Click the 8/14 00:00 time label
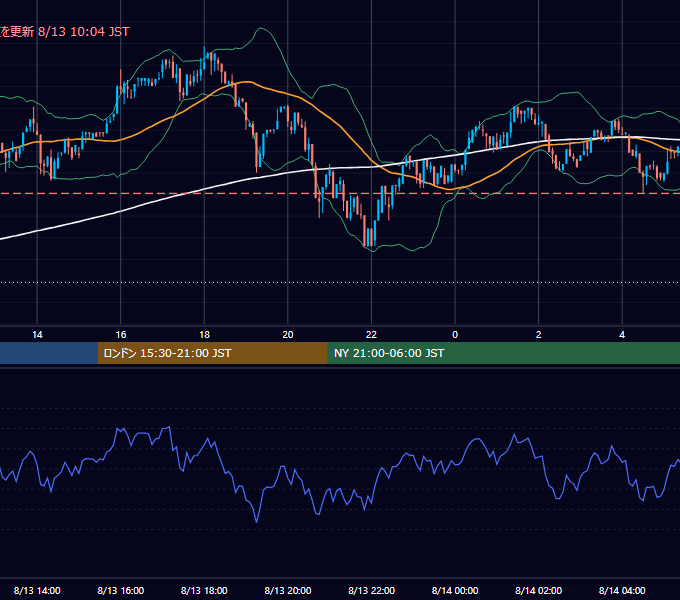The width and height of the screenshot is (680, 600). point(455,590)
